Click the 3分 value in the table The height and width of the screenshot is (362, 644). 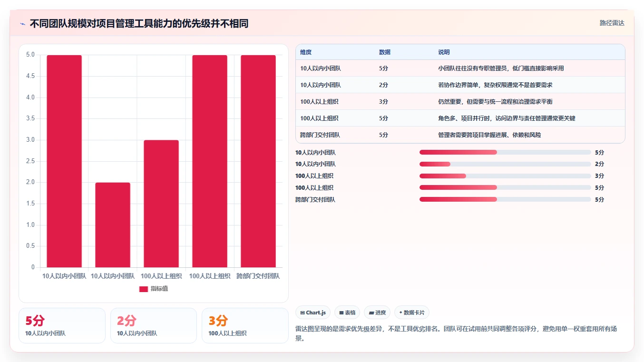383,102
